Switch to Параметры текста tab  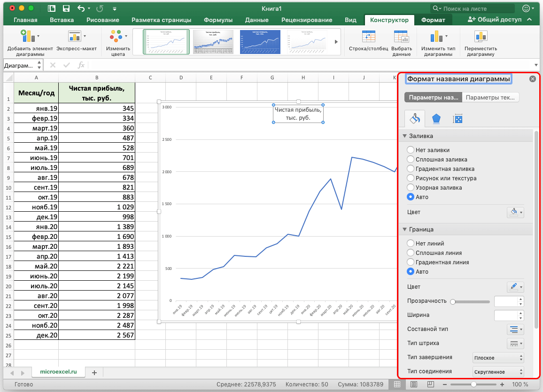490,98
